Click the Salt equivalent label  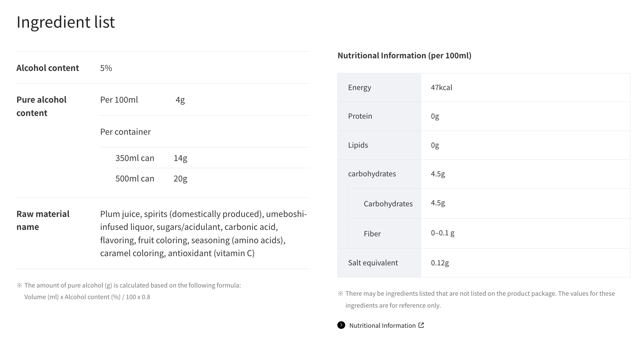coord(373,263)
